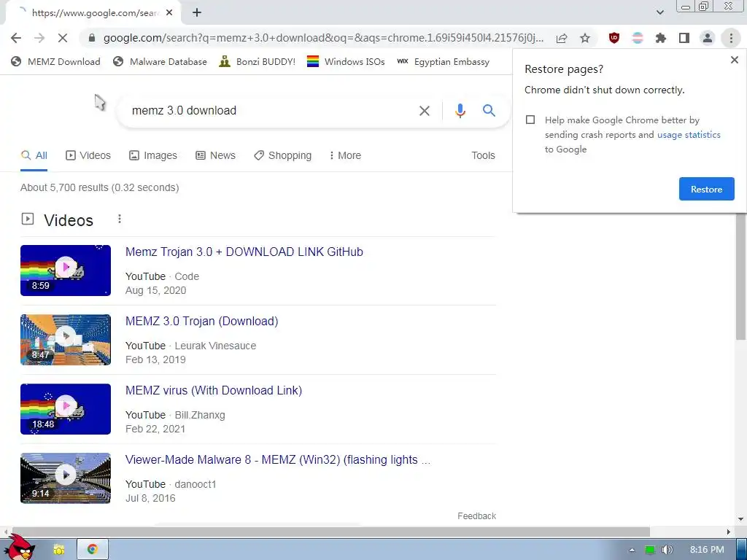Close the Google search tab
Viewport: 747px width, 560px height.
(x=169, y=13)
